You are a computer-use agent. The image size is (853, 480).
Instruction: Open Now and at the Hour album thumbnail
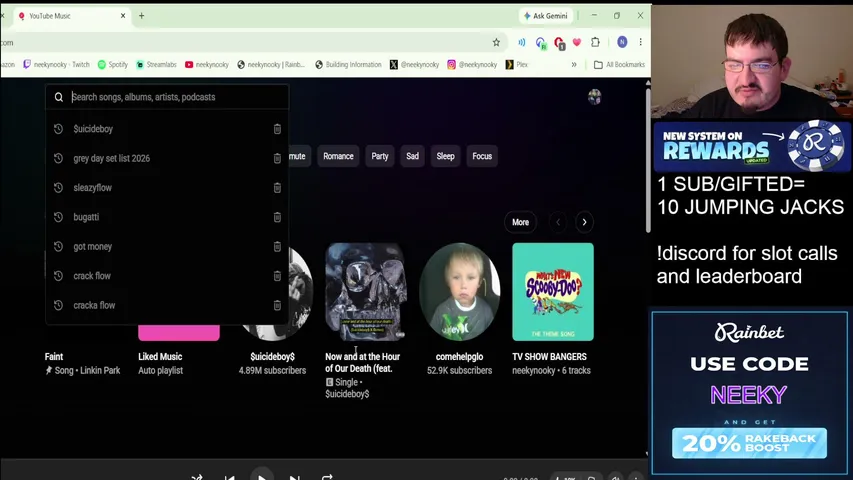point(366,292)
